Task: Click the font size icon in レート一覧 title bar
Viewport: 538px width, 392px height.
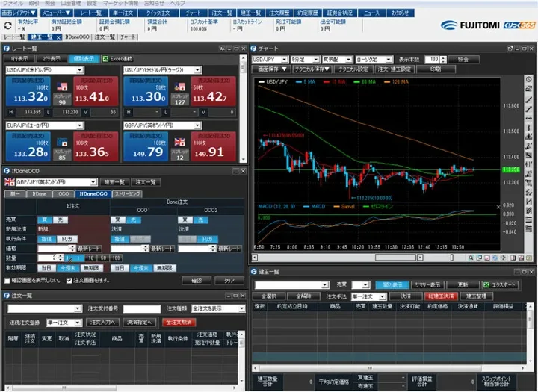Action: pyautogui.click(x=222, y=49)
